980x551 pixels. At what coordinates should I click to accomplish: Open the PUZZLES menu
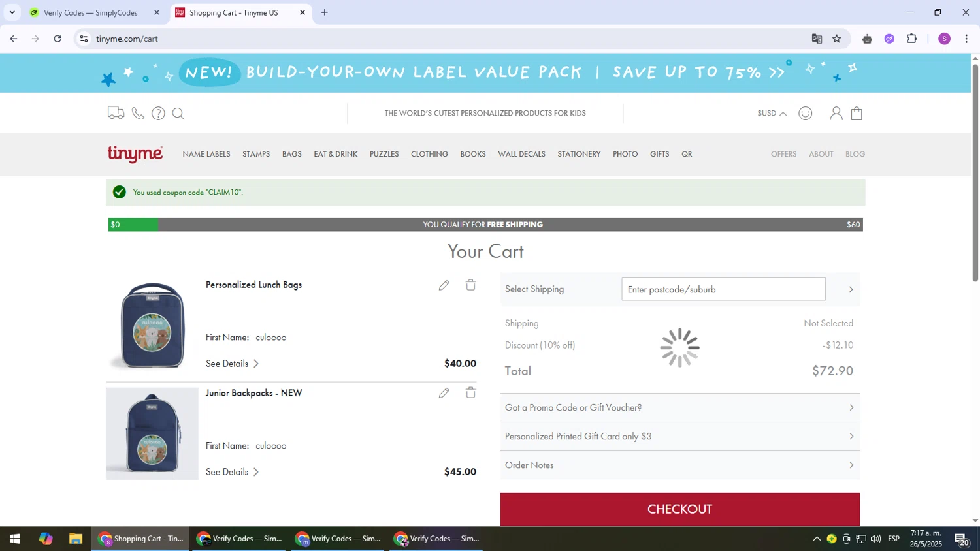(384, 154)
